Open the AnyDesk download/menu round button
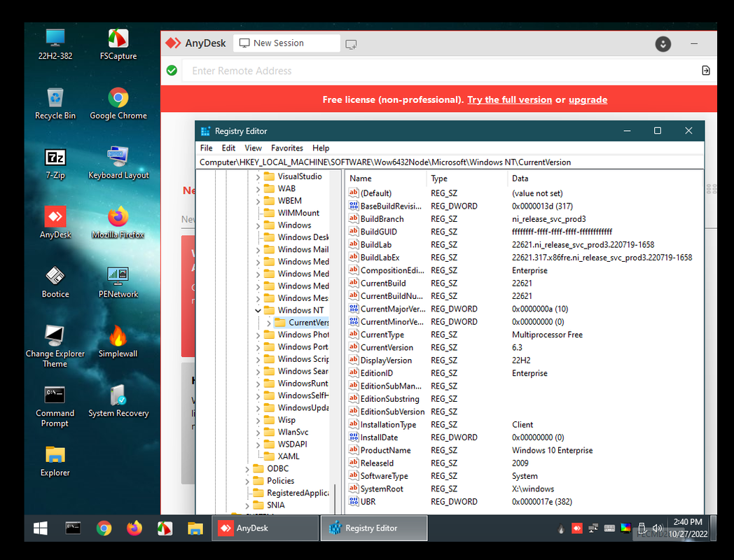Screen dimensions: 734x560 [x=663, y=44]
